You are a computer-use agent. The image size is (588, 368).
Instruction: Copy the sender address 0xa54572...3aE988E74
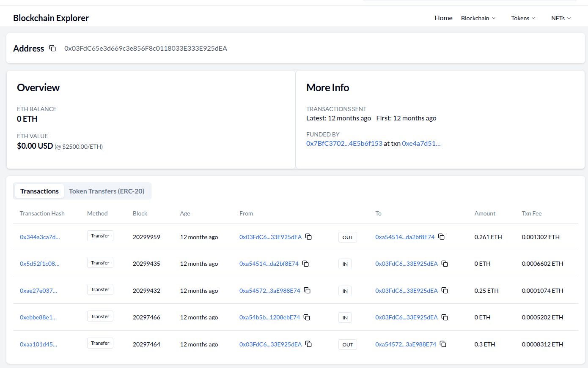pyautogui.click(x=307, y=290)
